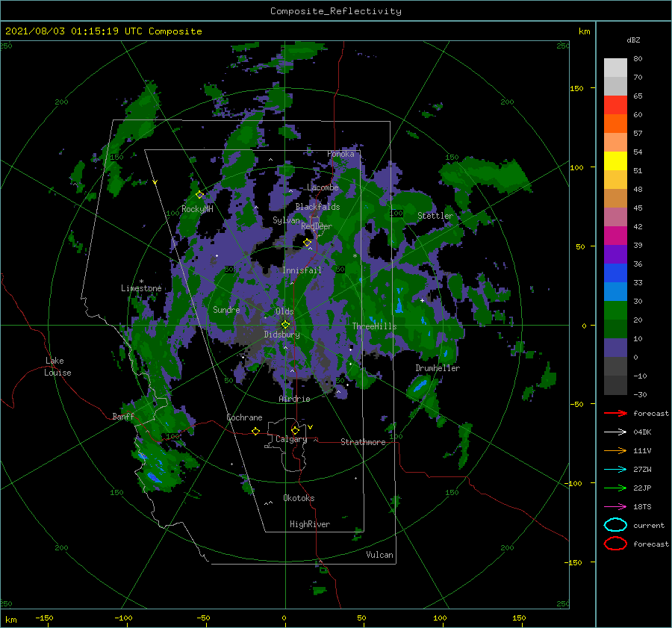This screenshot has width=672, height=628.
Task: Click the 'Cochrane' city label
Action: (244, 417)
